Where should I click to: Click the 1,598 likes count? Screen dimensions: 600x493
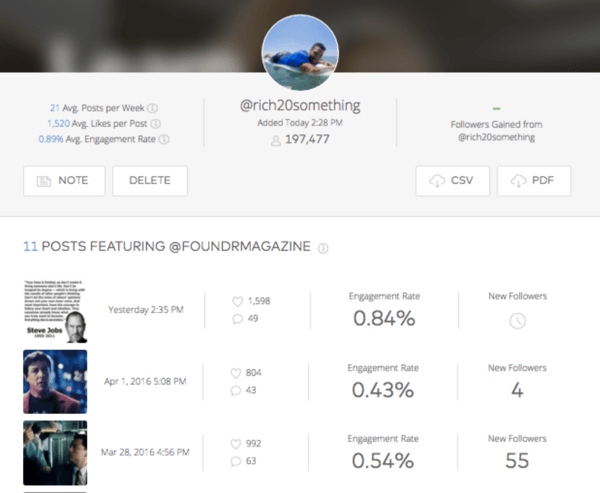pos(259,301)
